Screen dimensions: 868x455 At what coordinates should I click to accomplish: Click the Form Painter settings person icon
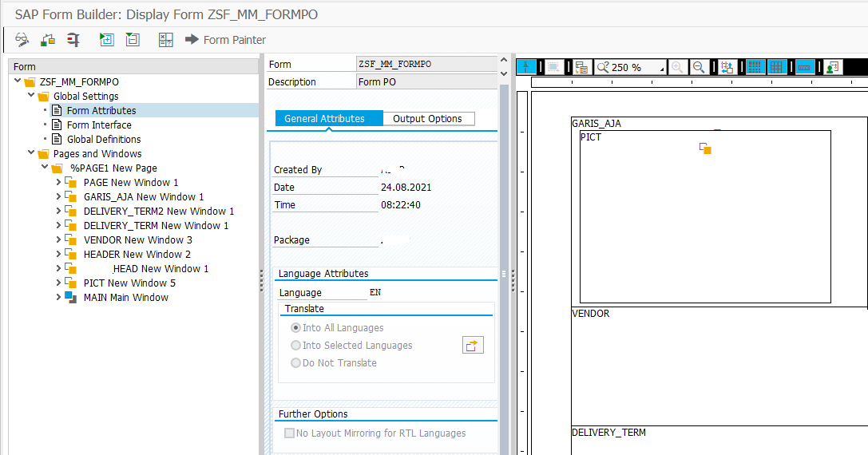833,67
